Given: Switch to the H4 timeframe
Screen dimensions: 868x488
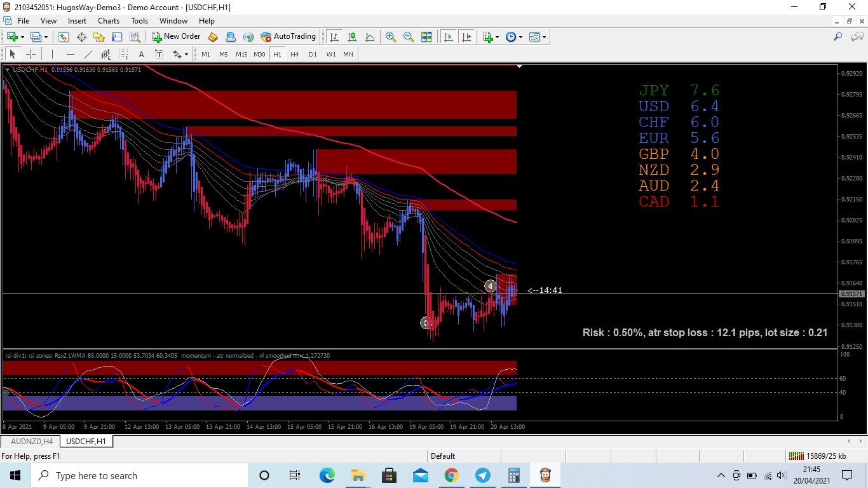Looking at the screenshot, I should (295, 54).
